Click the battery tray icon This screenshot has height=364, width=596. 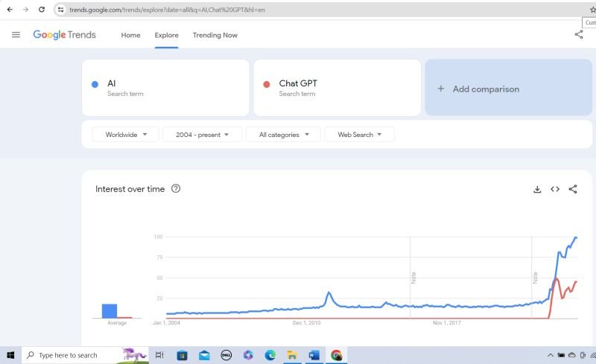tap(561, 355)
